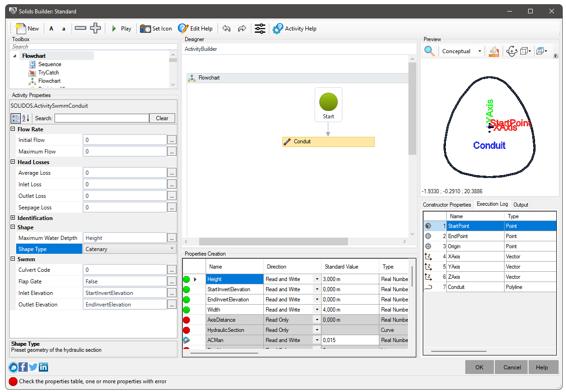
Task: Click the ellipsis button for Outlet Elevation
Action: click(x=172, y=305)
